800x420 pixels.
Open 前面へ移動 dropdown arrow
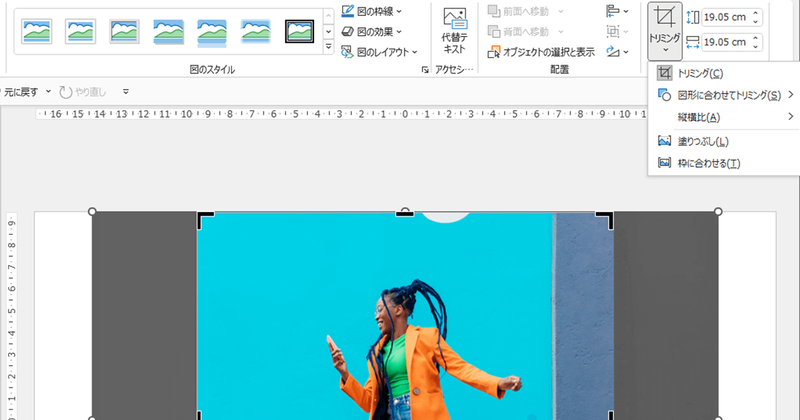point(561,11)
